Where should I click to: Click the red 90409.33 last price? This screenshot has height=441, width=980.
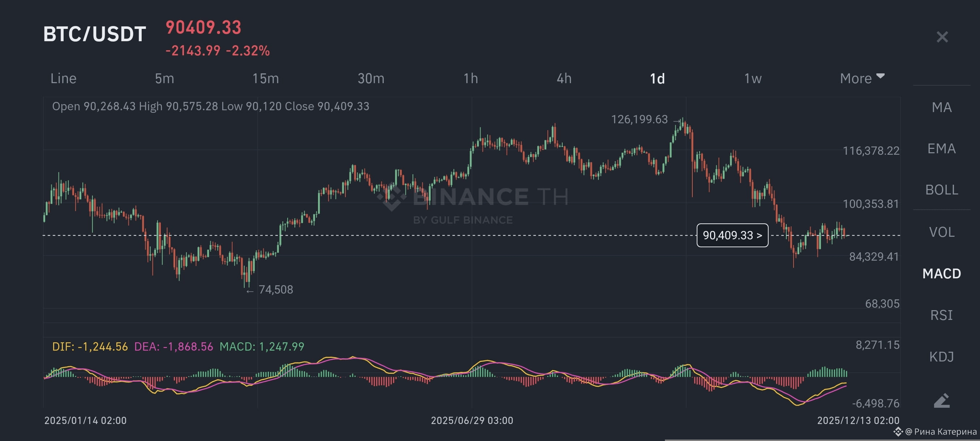(x=203, y=27)
